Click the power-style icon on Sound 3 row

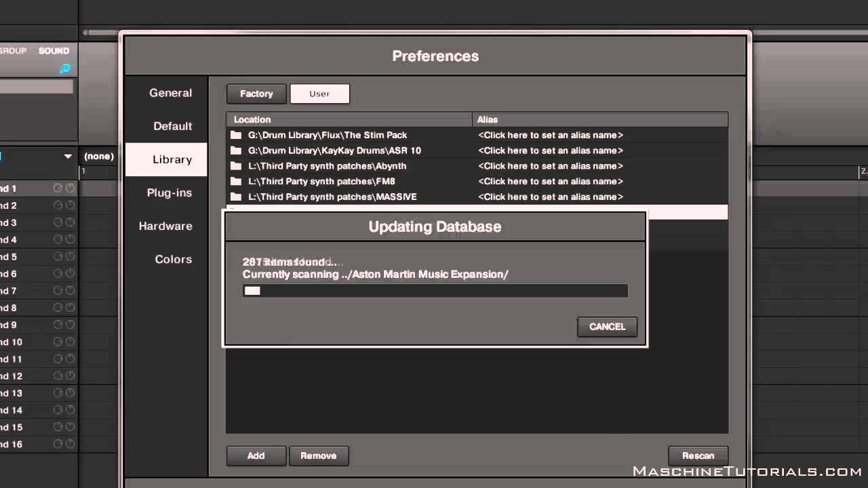pyautogui.click(x=70, y=222)
